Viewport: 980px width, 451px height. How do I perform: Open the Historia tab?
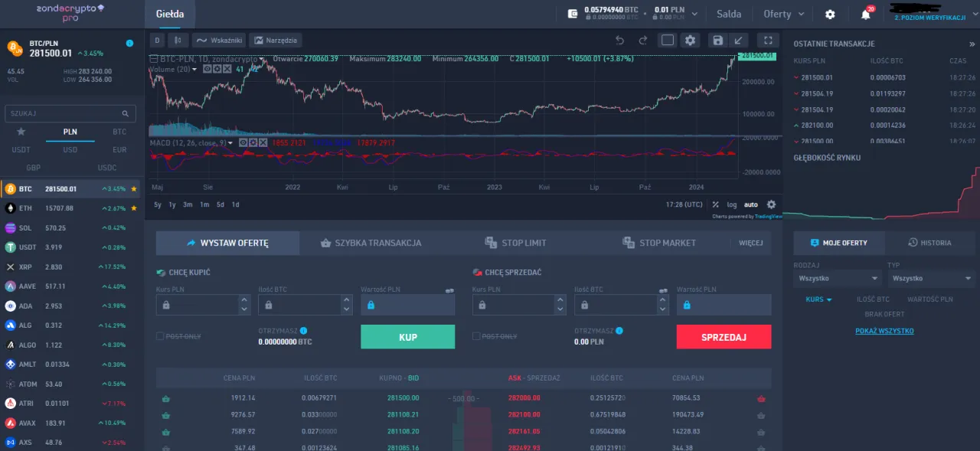(x=929, y=243)
